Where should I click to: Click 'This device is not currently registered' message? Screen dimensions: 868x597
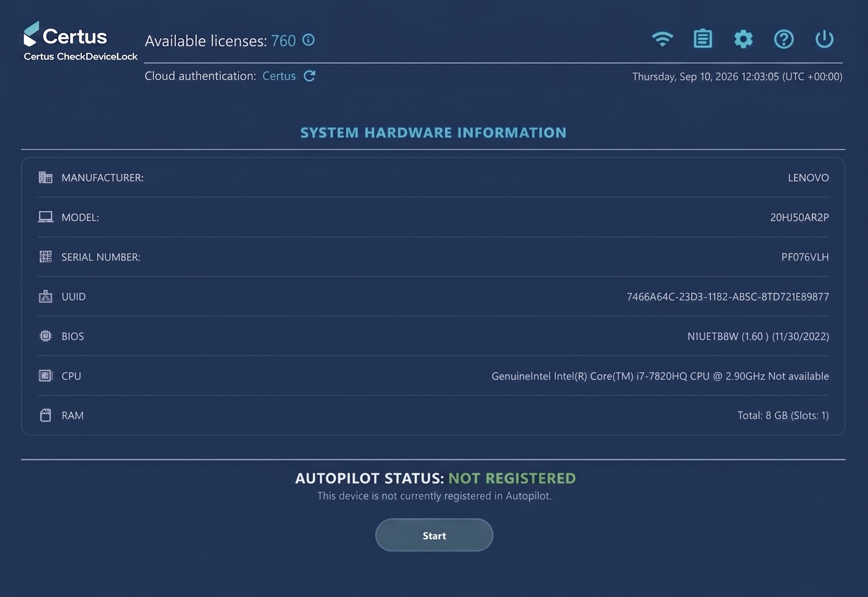pyautogui.click(x=434, y=496)
